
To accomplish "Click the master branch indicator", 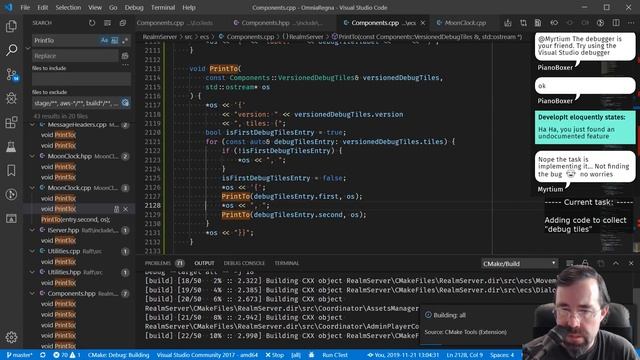I will 19,355.
